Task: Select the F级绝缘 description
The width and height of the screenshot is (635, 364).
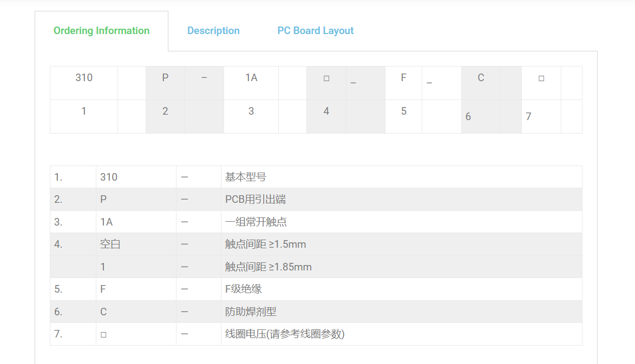Action: tap(244, 289)
